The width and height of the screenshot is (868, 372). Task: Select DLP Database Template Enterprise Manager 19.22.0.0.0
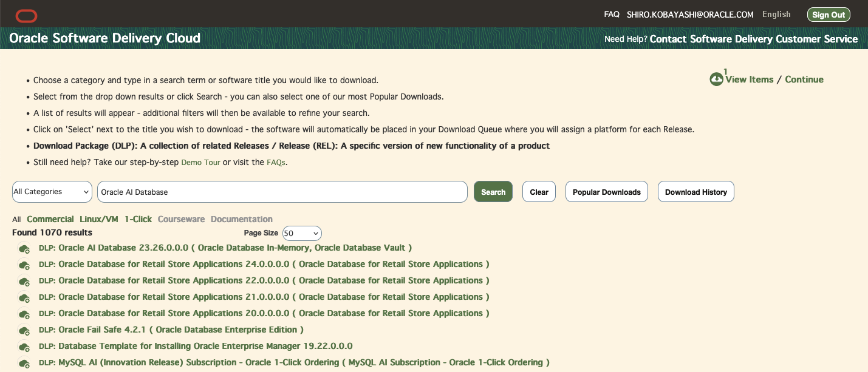[x=196, y=346]
